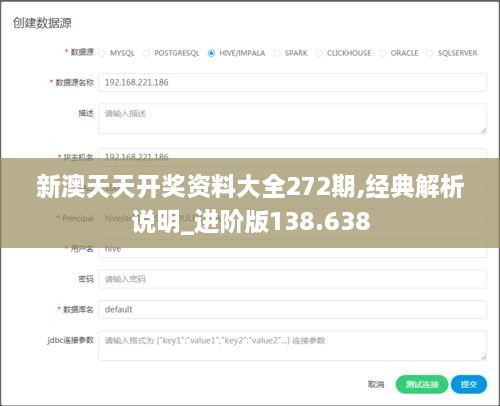This screenshot has height=406, width=500.
Task: Click the Cancel button
Action: click(x=376, y=384)
